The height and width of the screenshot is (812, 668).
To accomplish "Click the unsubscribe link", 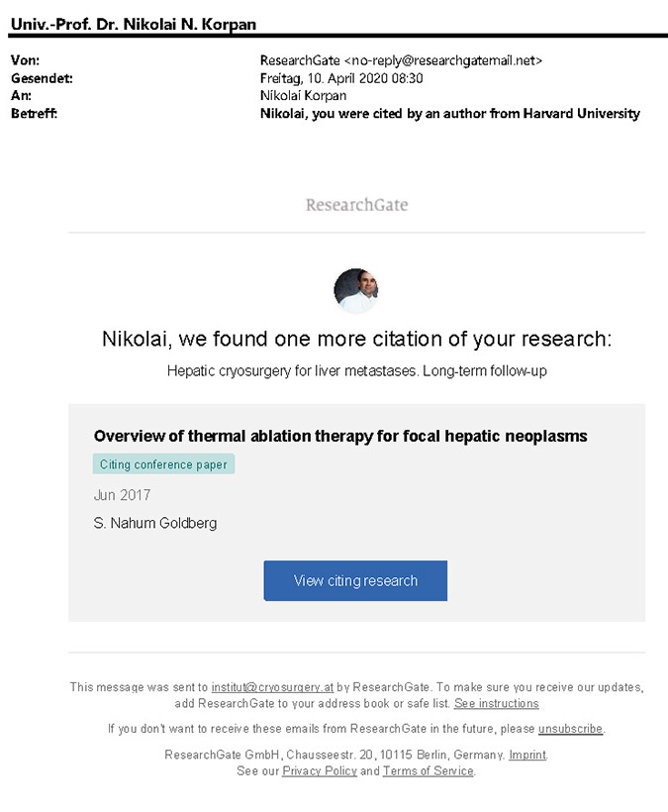I will coord(570,729).
